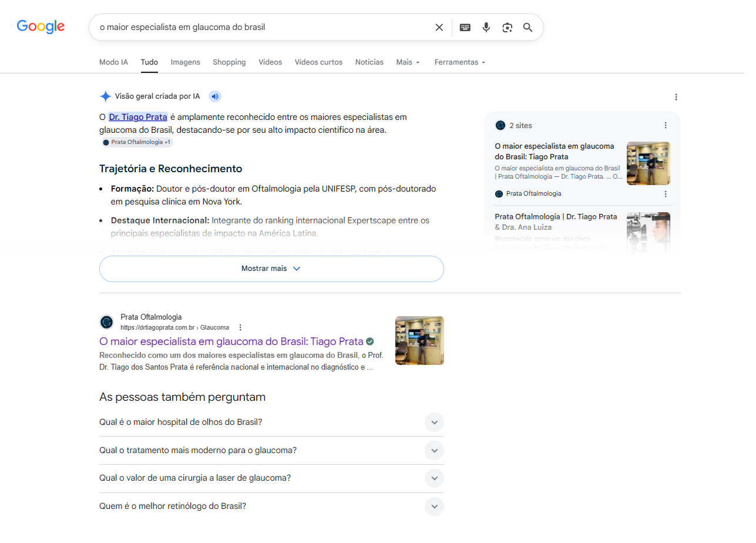Open the 'Mais' dropdown menu

(x=408, y=62)
